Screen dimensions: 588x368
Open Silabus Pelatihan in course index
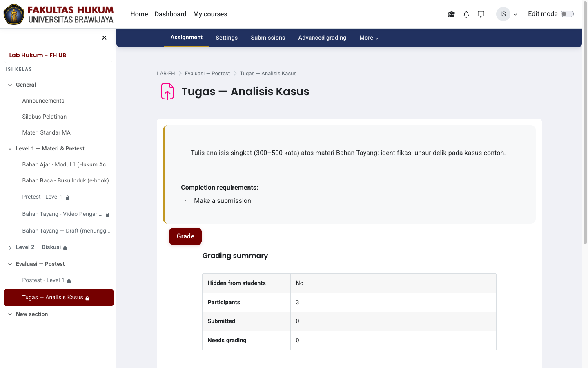[x=45, y=117]
